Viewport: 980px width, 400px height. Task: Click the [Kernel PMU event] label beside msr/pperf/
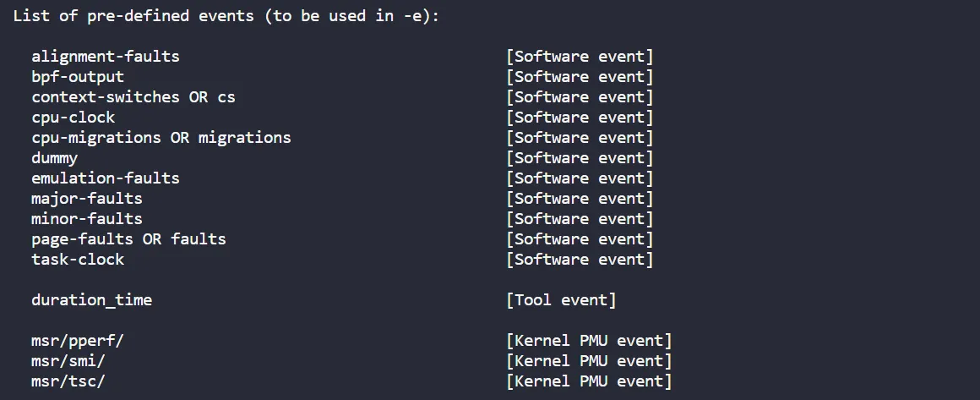[589, 341]
